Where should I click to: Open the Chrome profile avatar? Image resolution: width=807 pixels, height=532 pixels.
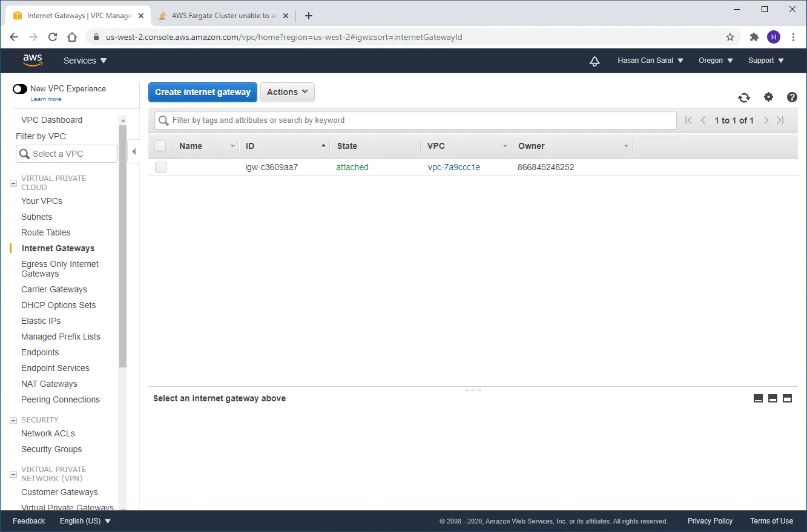774,37
